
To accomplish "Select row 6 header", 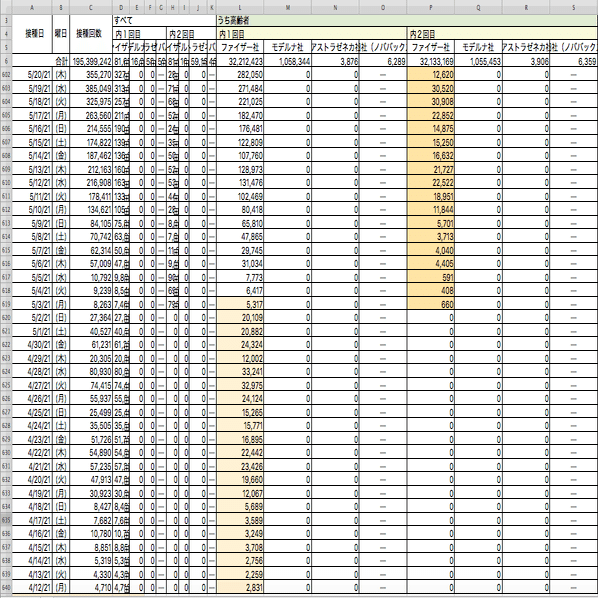I will (x=6, y=61).
